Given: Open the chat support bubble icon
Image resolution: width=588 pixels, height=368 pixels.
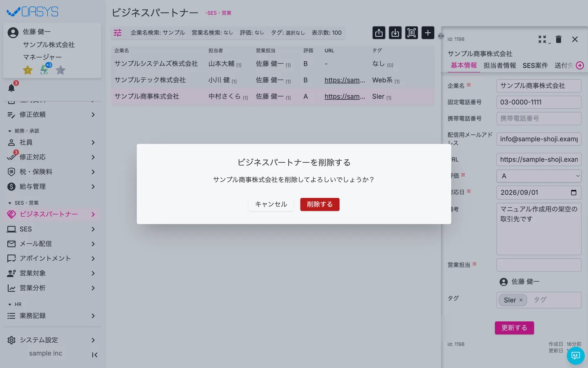Looking at the screenshot, I should click(576, 356).
